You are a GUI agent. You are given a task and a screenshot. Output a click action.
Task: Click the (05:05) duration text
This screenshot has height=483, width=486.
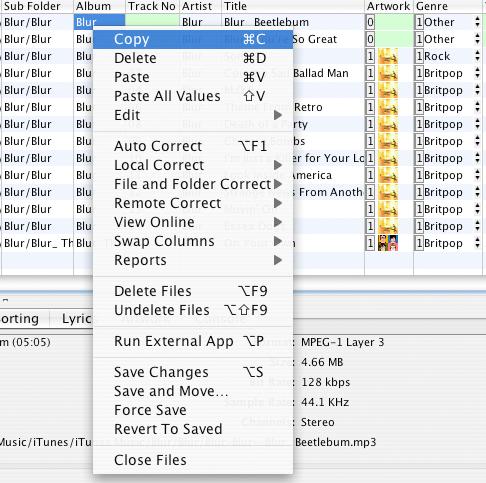31,342
